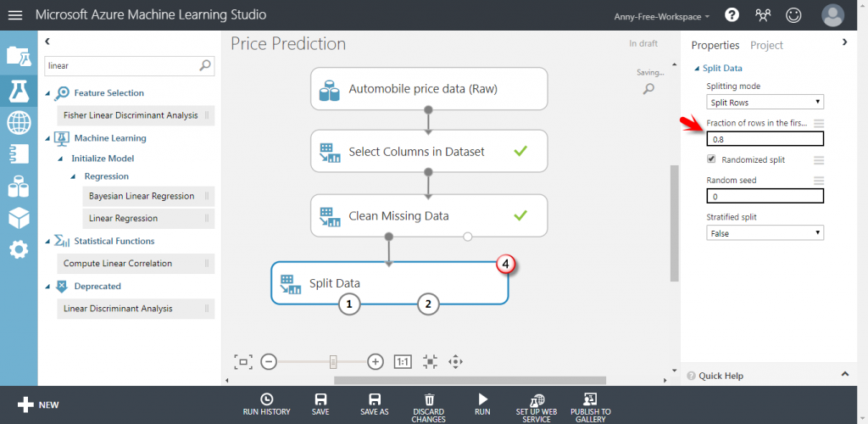
Task: Collapse the Regression node
Action: pyautogui.click(x=74, y=176)
